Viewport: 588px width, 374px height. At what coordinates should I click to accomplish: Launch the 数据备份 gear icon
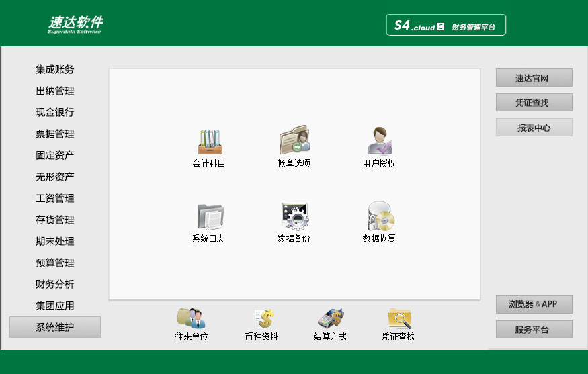point(295,216)
